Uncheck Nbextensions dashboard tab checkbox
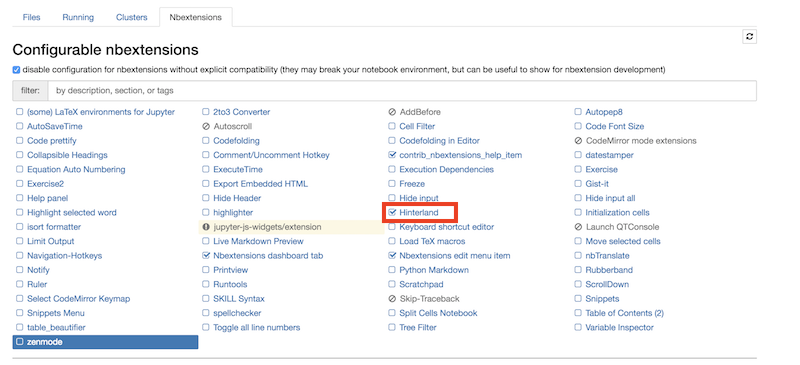Viewport: 800px width, 365px height. 206,256
